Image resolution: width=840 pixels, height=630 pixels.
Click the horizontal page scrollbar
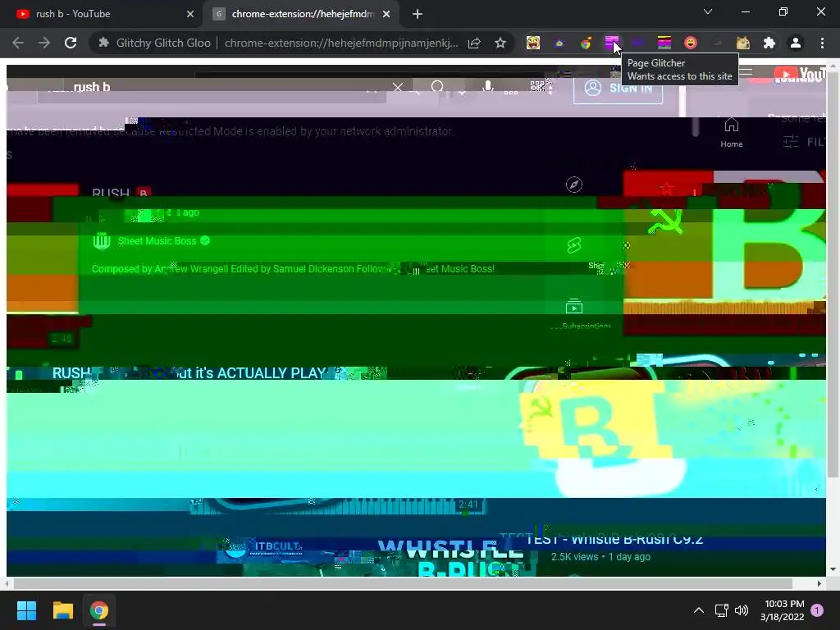pos(402,583)
